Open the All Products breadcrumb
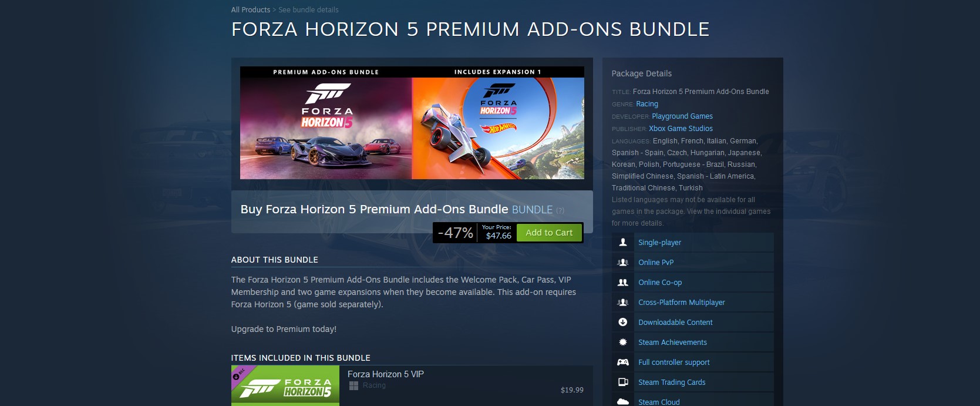Image resolution: width=980 pixels, height=406 pixels. coord(251,10)
